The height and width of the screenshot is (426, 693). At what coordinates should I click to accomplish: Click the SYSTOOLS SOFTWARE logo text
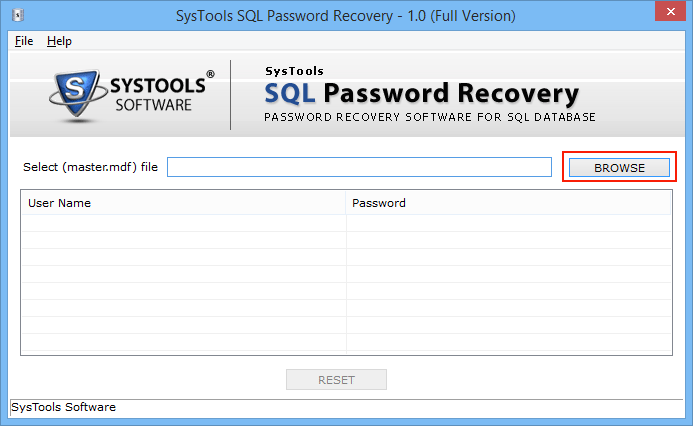coord(157,95)
